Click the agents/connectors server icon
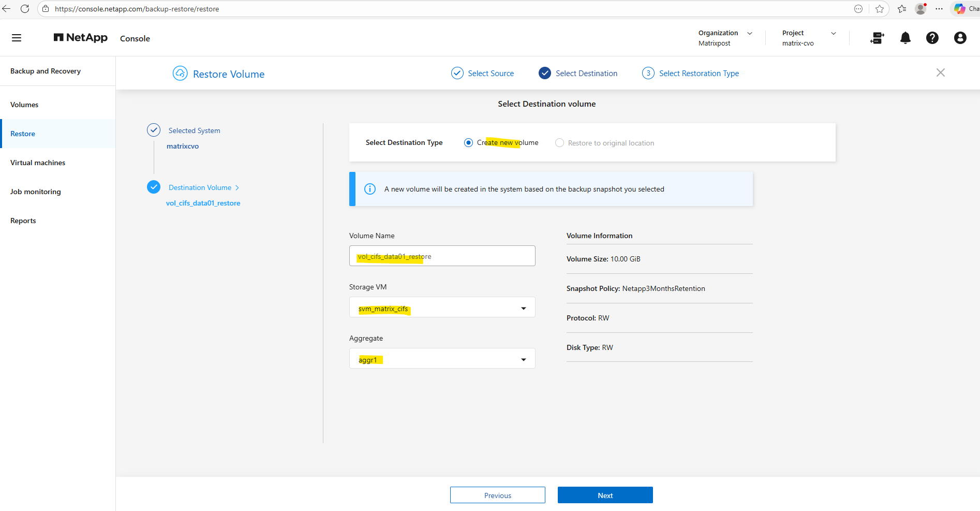Viewport: 980px width, 511px height. tap(877, 38)
